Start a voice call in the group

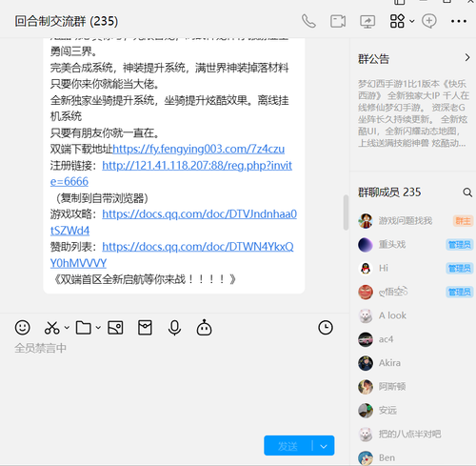point(308,21)
